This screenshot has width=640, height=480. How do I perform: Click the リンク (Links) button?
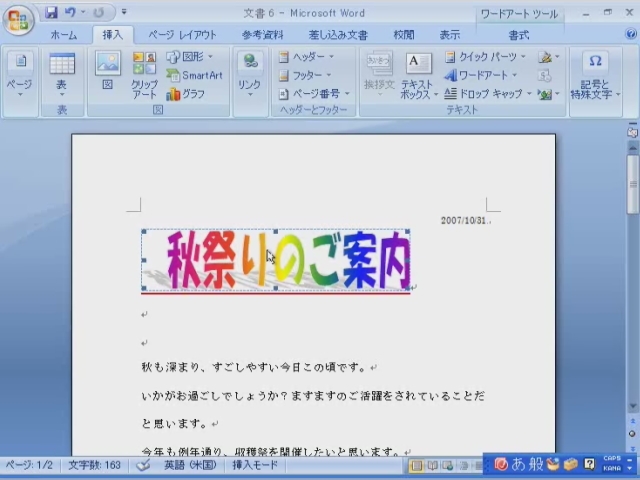[249, 75]
